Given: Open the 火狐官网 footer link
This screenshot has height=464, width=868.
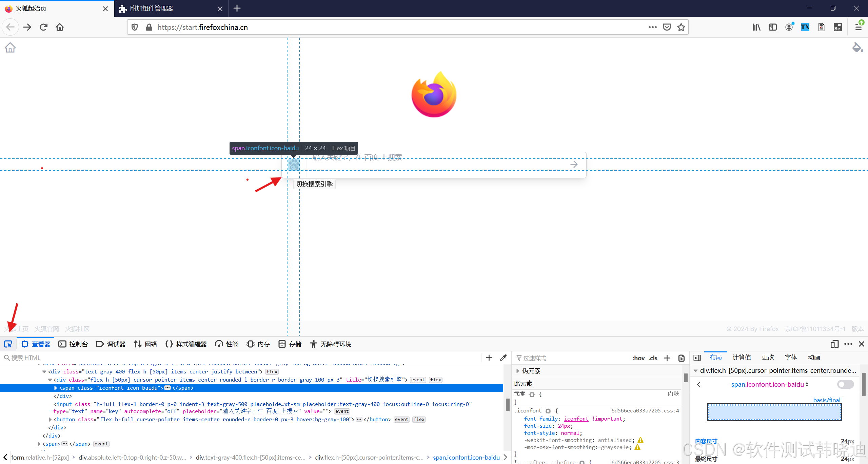Looking at the screenshot, I should coord(47,329).
